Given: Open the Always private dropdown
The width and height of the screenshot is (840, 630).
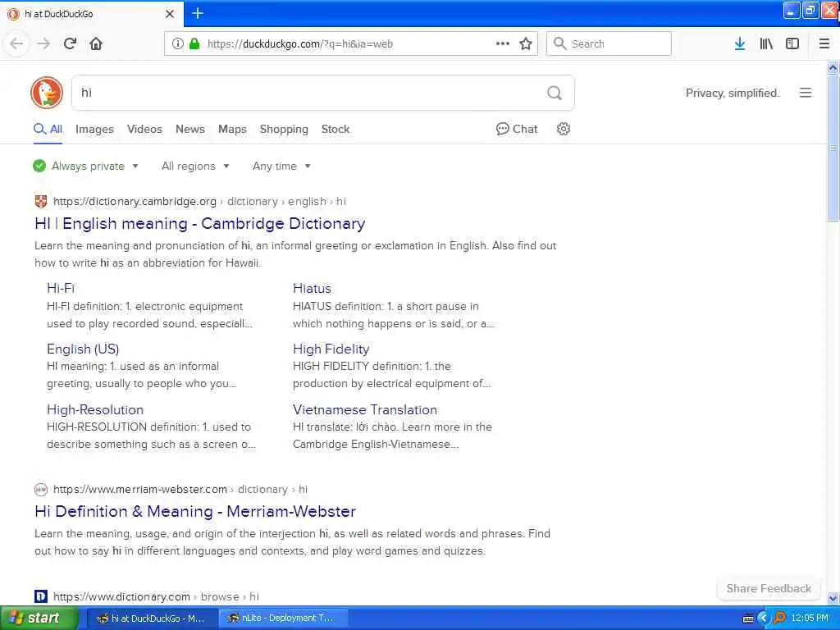Looking at the screenshot, I should (85, 166).
